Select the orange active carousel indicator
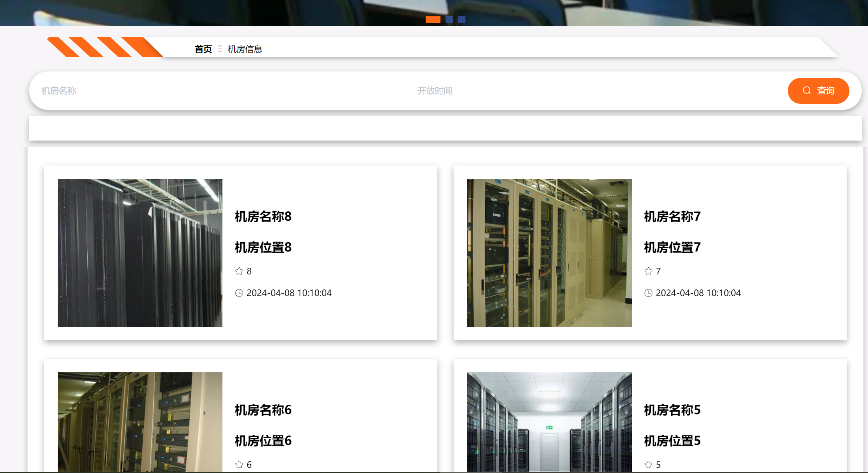868x473 pixels. pyautogui.click(x=433, y=20)
